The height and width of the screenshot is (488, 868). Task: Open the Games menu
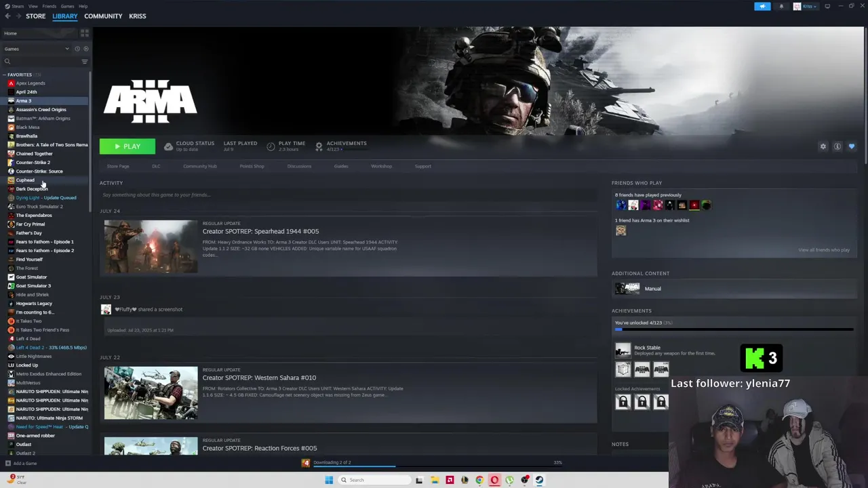click(67, 6)
